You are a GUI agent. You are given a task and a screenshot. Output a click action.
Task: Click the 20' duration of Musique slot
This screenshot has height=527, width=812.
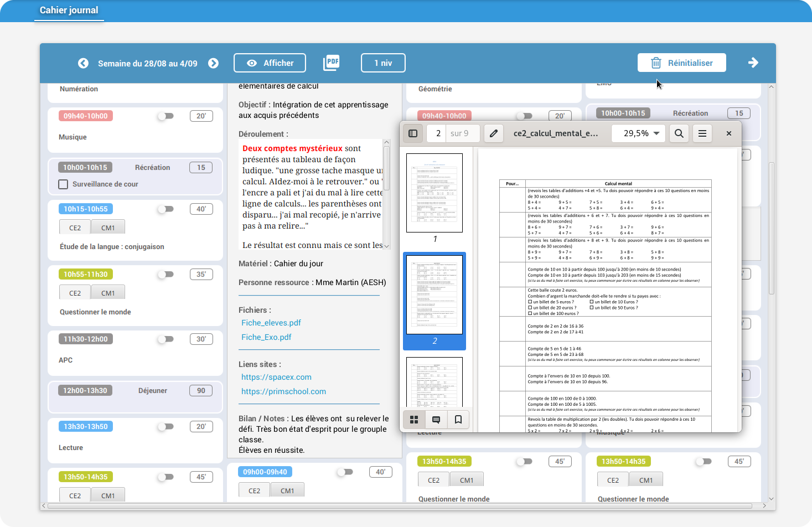201,116
